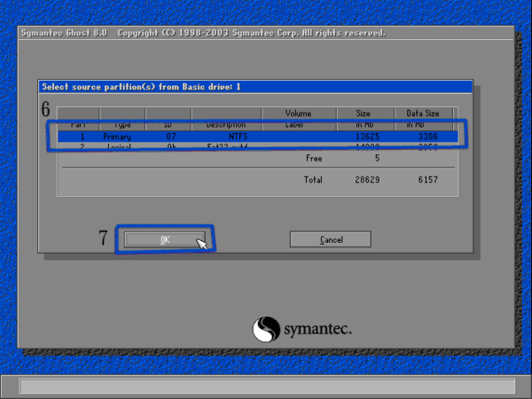532x399 pixels.
Task: Click the Size in MB column header
Action: coord(365,119)
